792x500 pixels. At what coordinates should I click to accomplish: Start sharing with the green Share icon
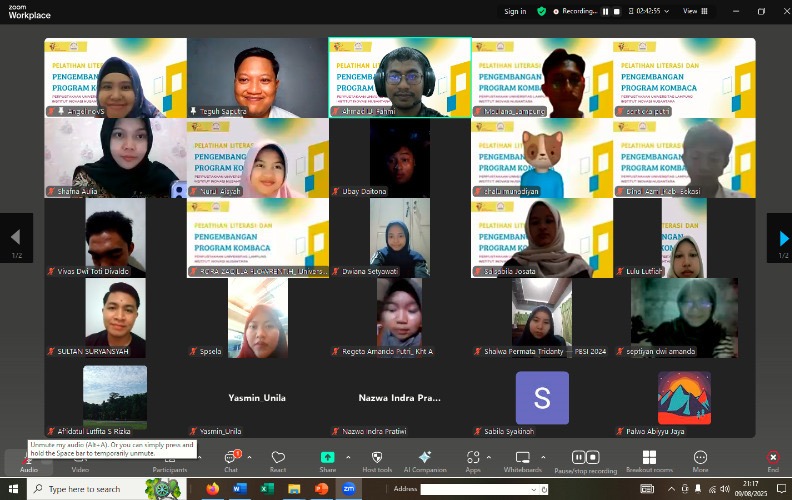coord(327,458)
